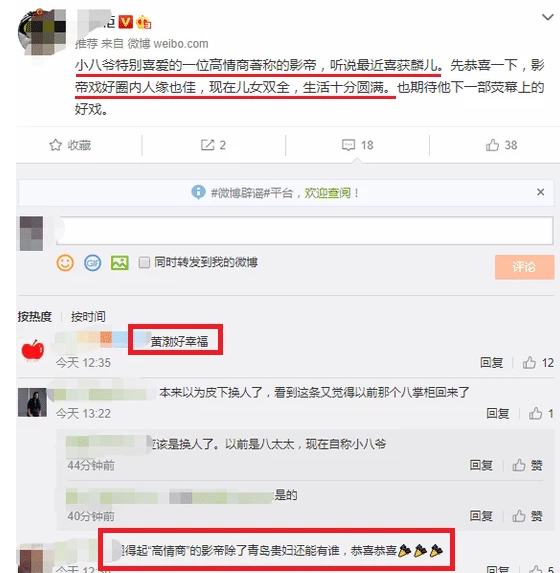Sort comments by 按时间
Image resolution: width=560 pixels, height=573 pixels.
click(88, 316)
